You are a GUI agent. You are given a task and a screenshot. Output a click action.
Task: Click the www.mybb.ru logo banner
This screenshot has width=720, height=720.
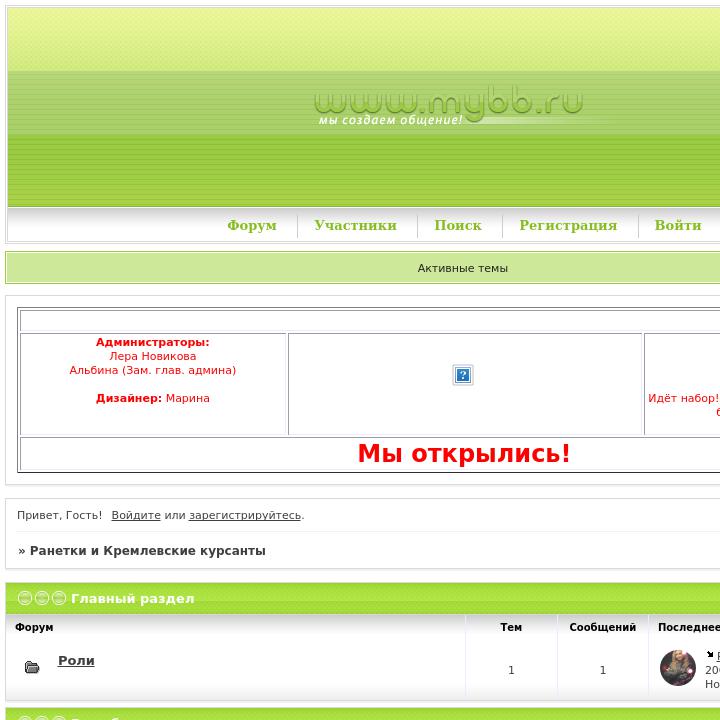tap(448, 107)
